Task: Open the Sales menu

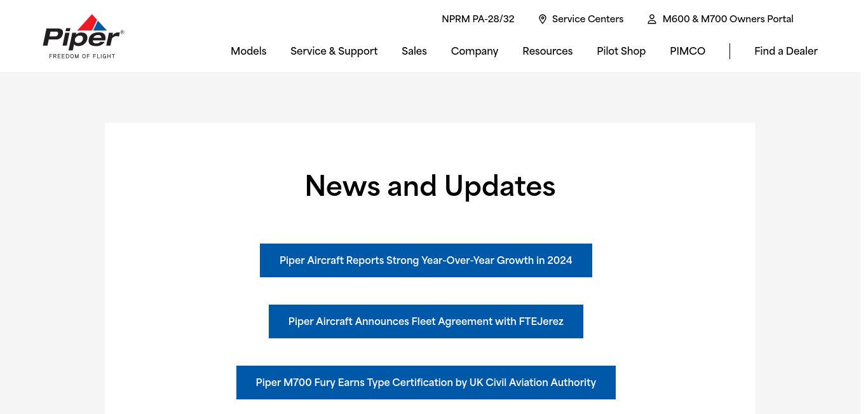Action: pyautogui.click(x=414, y=51)
